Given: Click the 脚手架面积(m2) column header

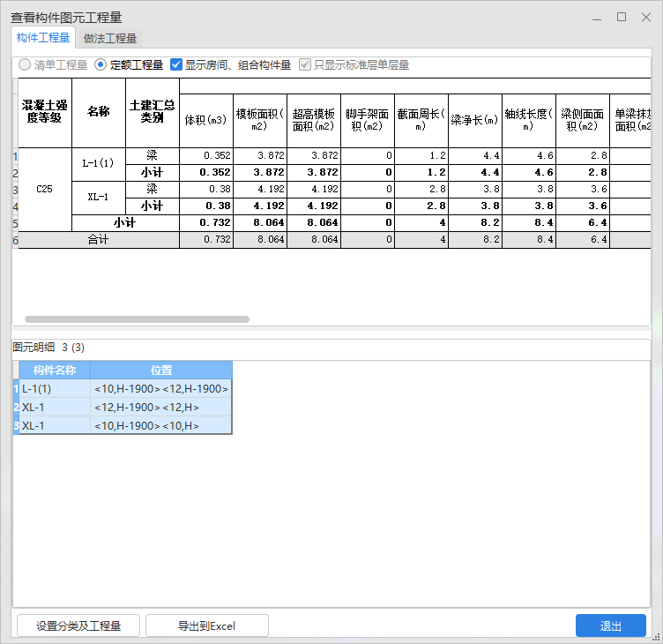Looking at the screenshot, I should point(367,121).
